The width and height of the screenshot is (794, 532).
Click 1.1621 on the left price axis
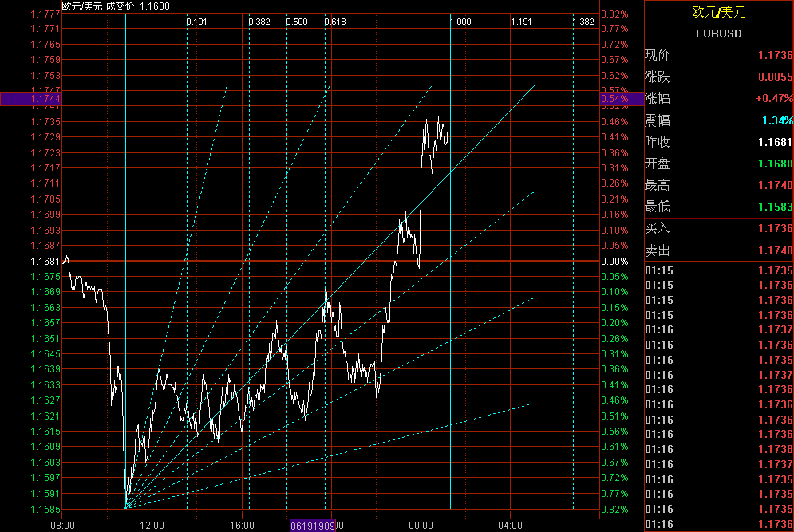tap(45, 416)
